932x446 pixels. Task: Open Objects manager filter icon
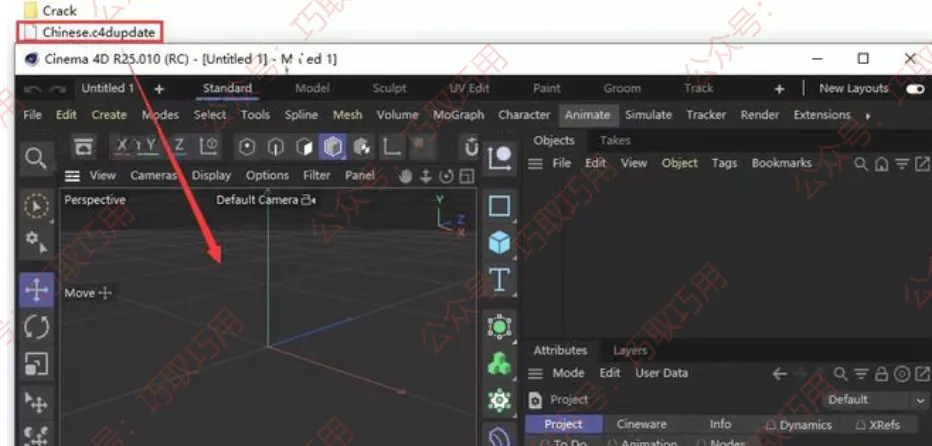click(x=902, y=164)
